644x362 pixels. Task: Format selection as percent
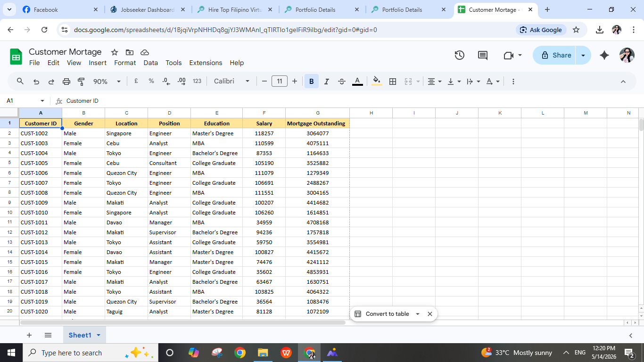[x=151, y=81]
